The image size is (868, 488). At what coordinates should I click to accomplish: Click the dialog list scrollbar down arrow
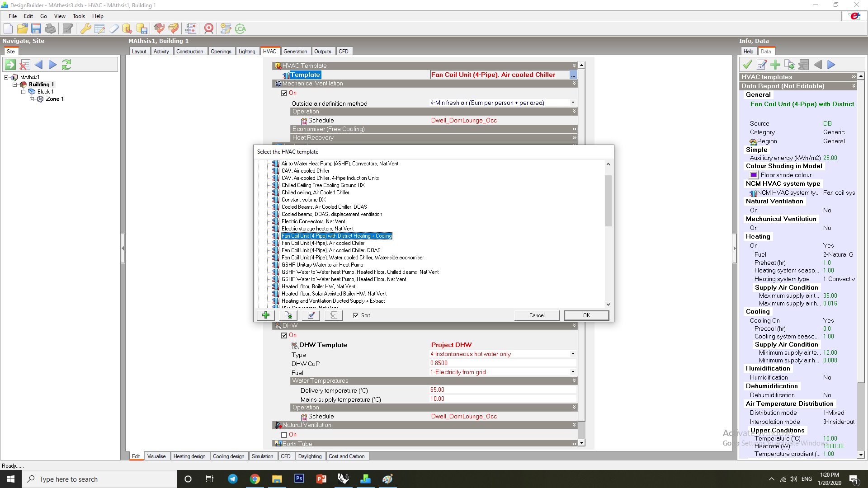608,305
